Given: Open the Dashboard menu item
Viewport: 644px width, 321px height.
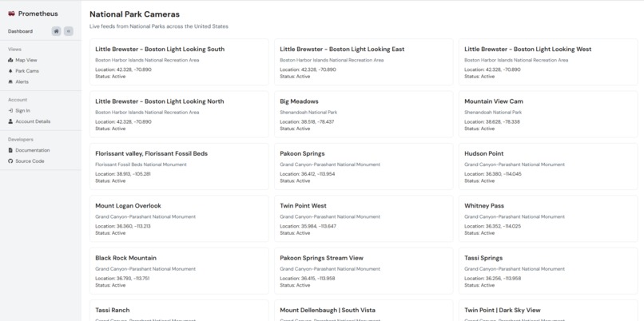Looking at the screenshot, I should tap(20, 31).
